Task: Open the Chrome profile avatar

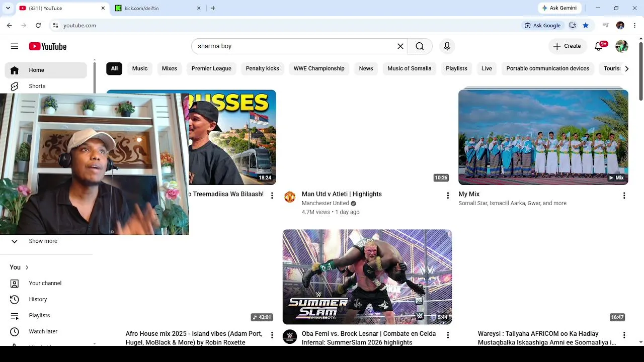Action: 620,25
